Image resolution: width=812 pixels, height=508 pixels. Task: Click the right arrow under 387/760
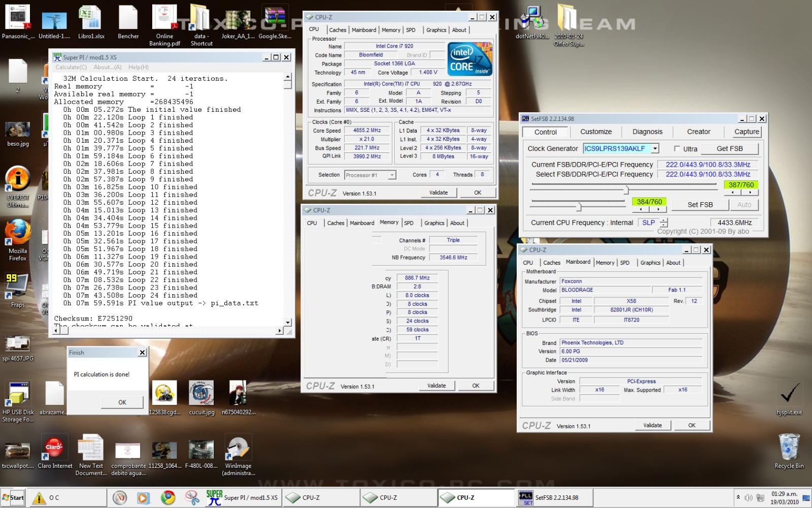pyautogui.click(x=750, y=193)
